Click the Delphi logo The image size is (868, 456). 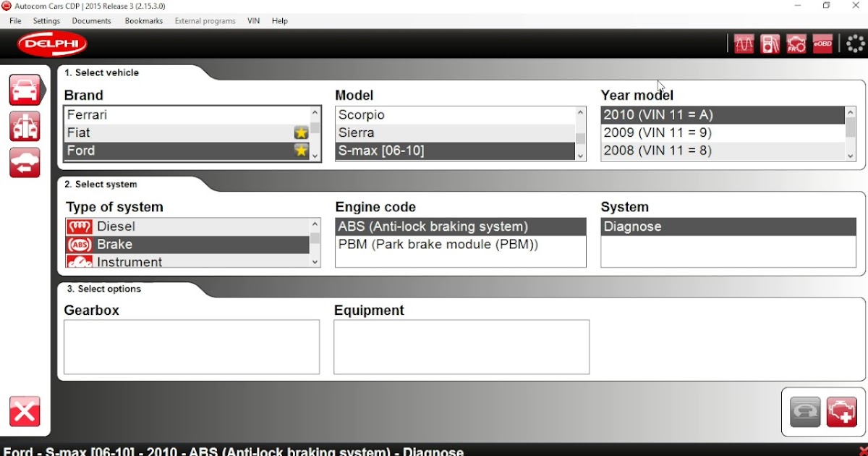53,44
